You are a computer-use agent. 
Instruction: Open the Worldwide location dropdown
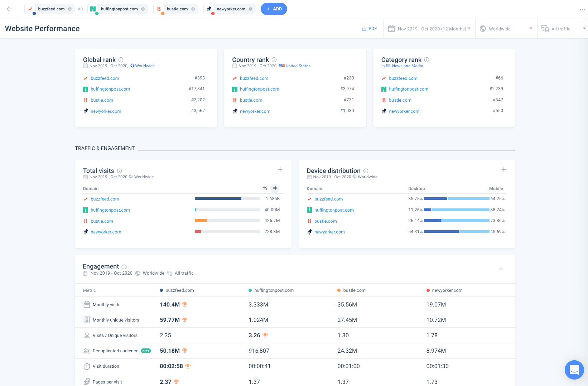[506, 28]
